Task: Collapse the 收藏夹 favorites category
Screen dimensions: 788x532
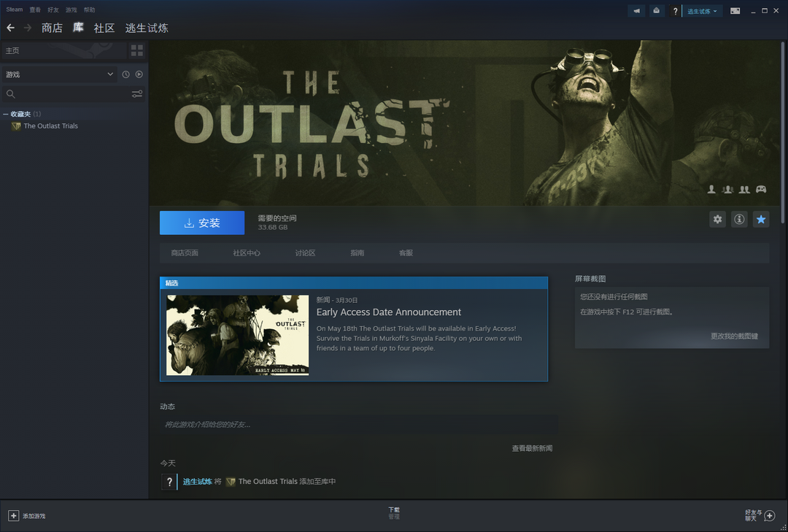Action: 6,115
